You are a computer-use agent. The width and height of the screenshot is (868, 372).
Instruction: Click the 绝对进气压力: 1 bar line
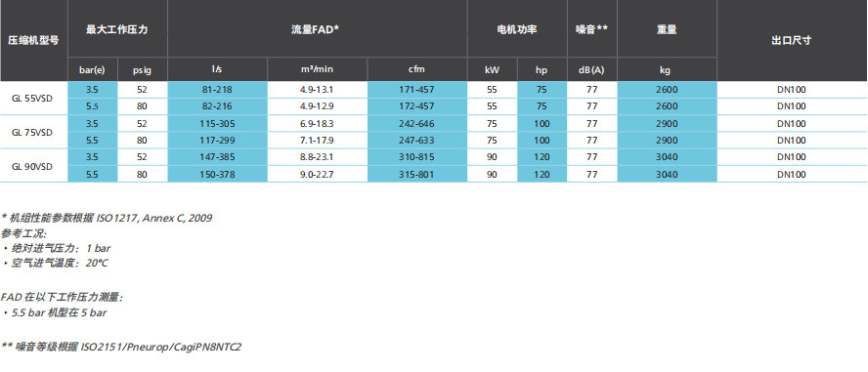pos(58,248)
